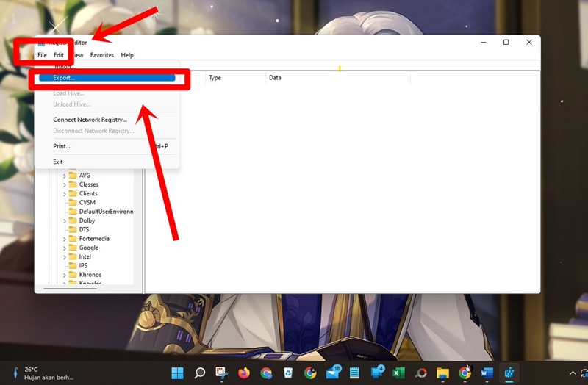Screen dimensions: 588x385
Task: Expand the Clients registry key
Action: tap(64, 194)
